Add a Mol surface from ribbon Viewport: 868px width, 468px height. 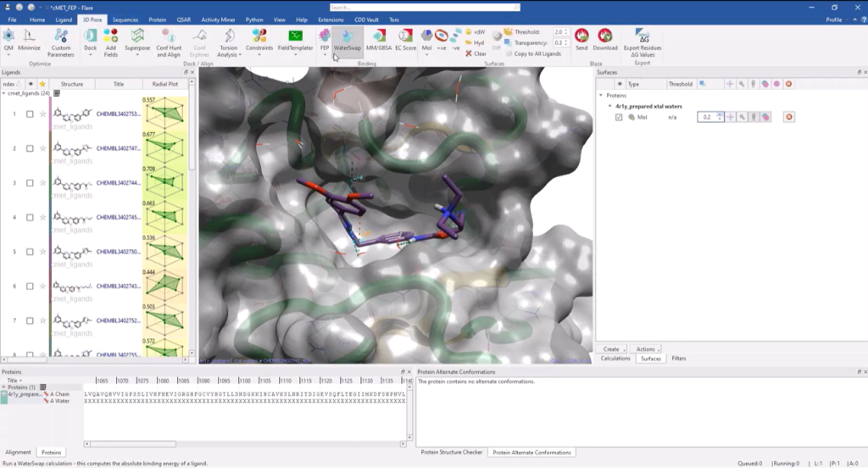[426, 40]
